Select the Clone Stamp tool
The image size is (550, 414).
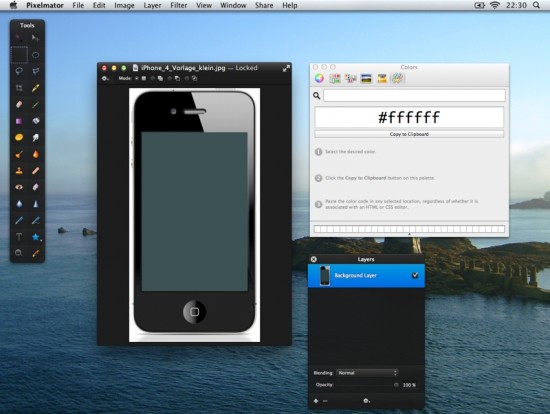tap(19, 171)
